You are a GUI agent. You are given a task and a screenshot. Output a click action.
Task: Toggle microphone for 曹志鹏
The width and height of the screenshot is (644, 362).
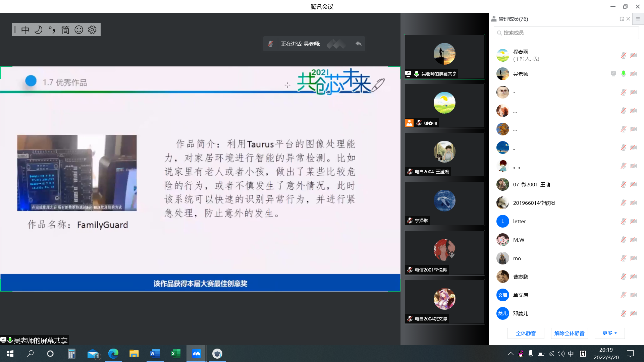point(623,277)
